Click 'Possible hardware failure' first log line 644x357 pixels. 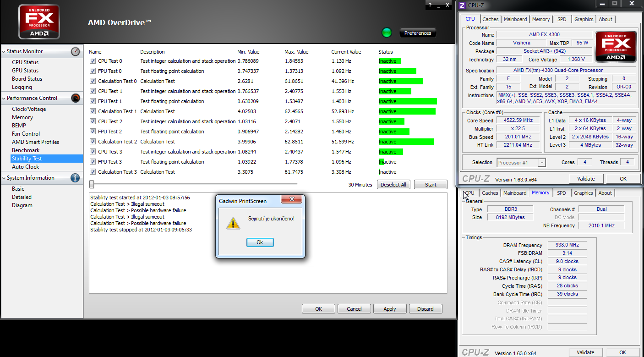coord(138,210)
